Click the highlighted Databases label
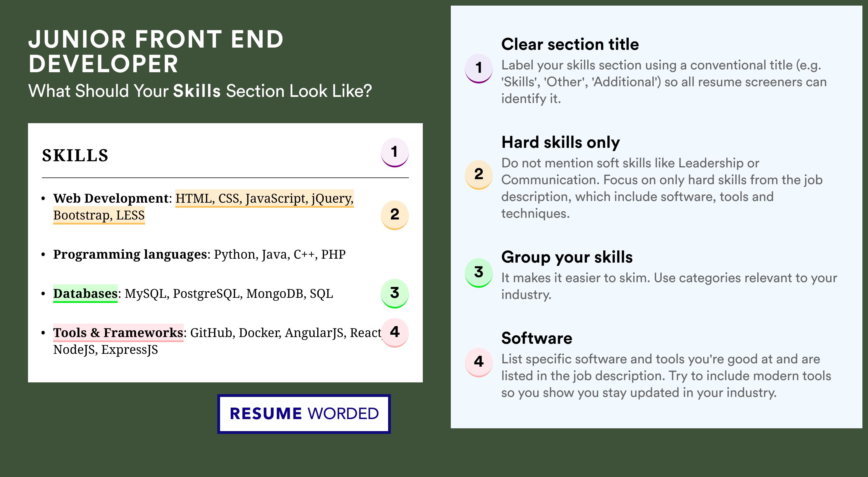Image resolution: width=868 pixels, height=477 pixels. tap(85, 293)
